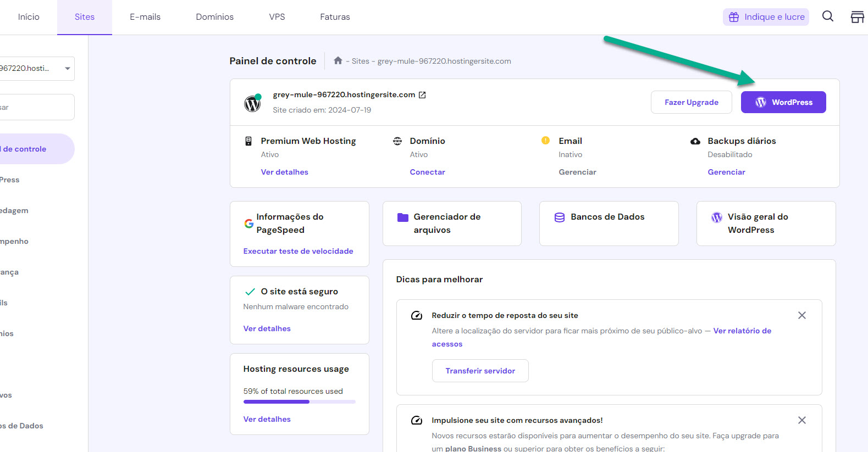Click the Fazer Upgrade button
The height and width of the screenshot is (452, 868).
(x=692, y=102)
